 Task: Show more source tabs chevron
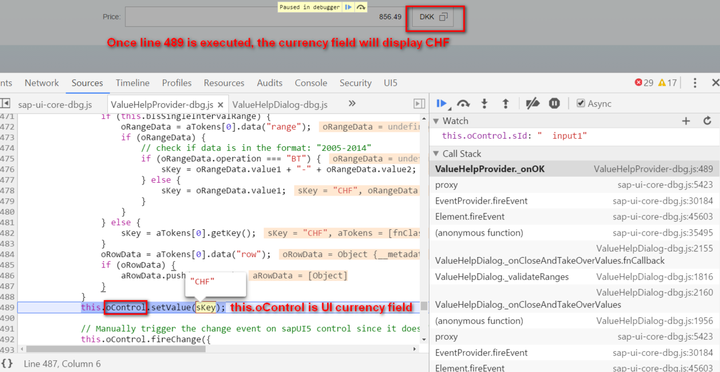tap(352, 104)
